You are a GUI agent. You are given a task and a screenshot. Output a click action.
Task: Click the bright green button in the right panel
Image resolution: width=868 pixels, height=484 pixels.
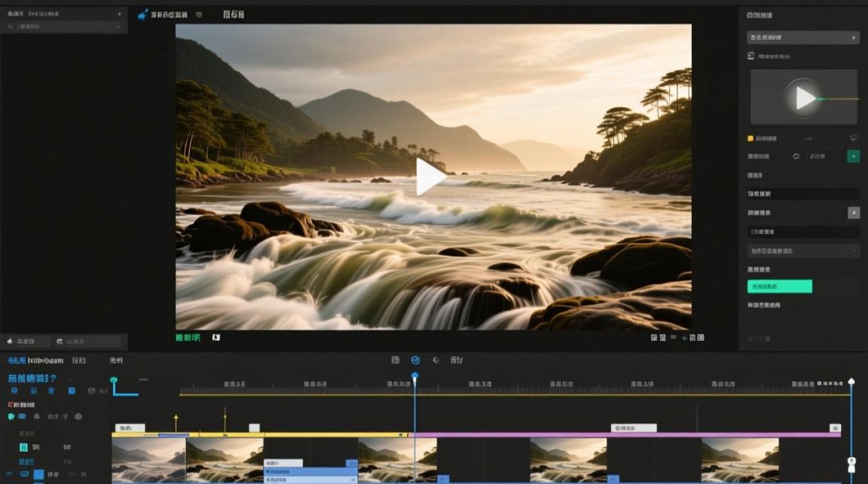coord(780,287)
